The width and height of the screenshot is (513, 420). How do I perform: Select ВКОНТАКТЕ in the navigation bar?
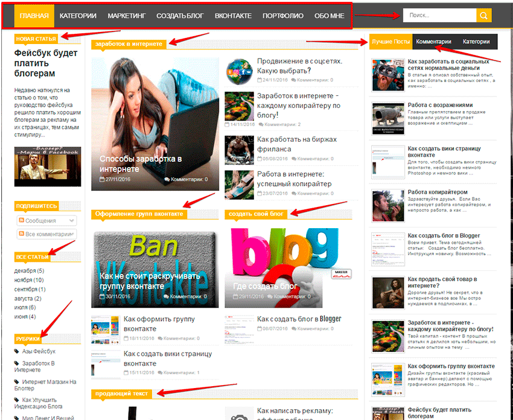(234, 16)
